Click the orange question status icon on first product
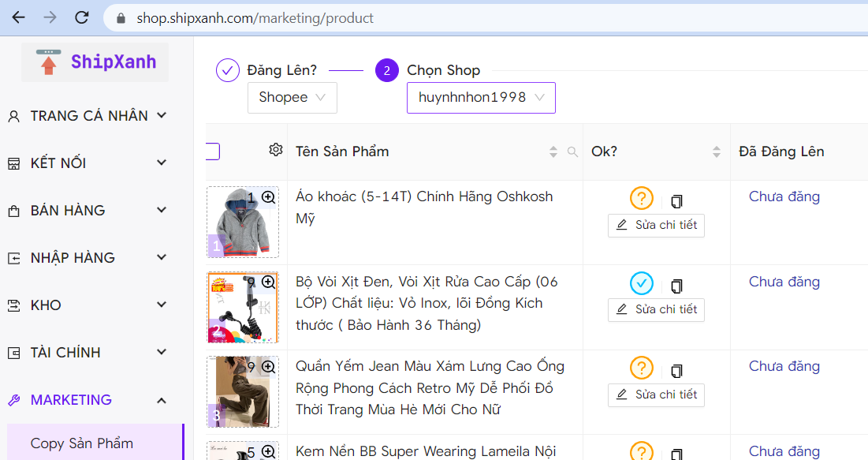868x460 pixels. pos(642,198)
